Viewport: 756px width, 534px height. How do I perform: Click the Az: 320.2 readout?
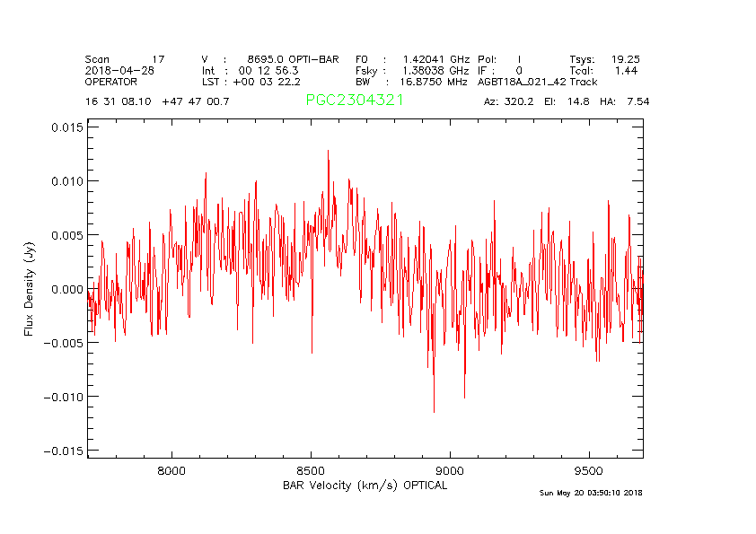coord(508,101)
